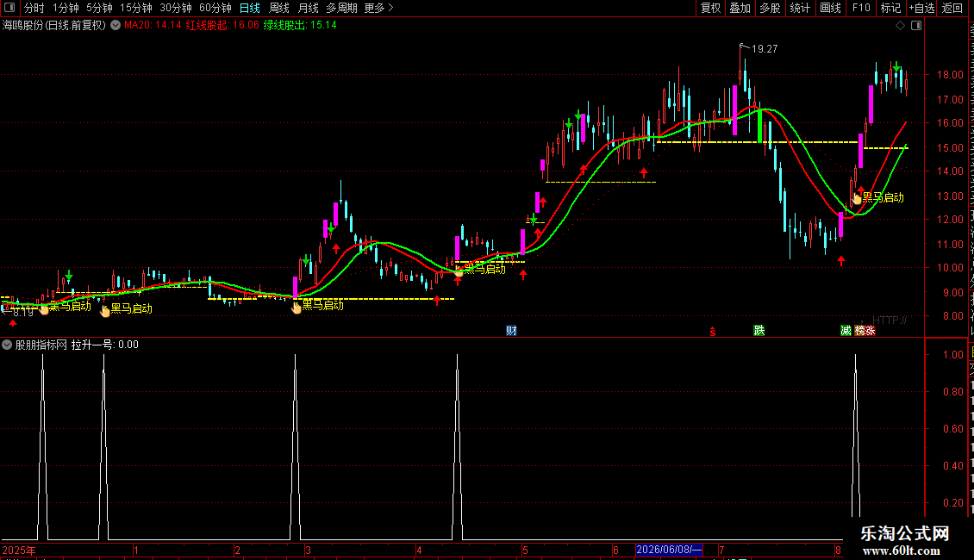The height and width of the screenshot is (560, 974).
Task: Click the 叠加 overlay button
Action: coord(740,8)
